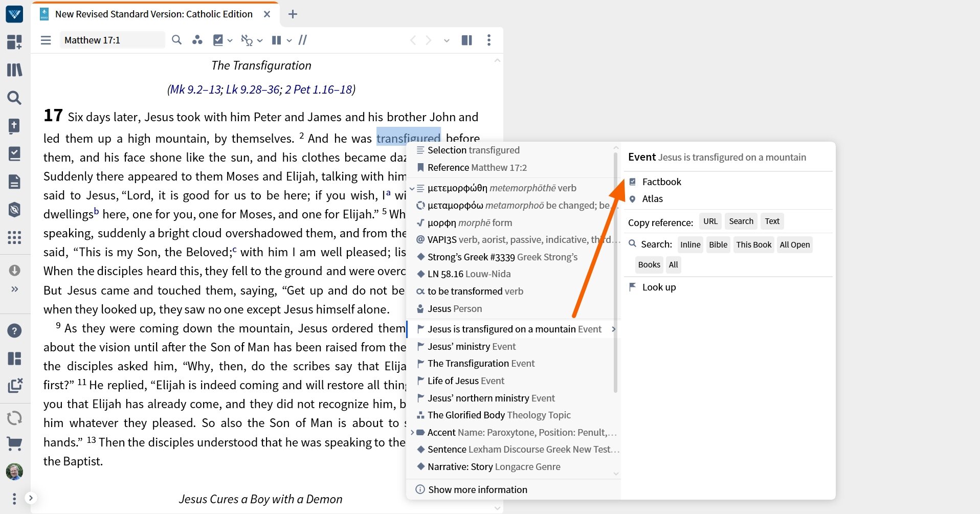Screen dimensions: 980x514
Task: Expand sidebar shortcuts with double chevron
Action: 14,289
